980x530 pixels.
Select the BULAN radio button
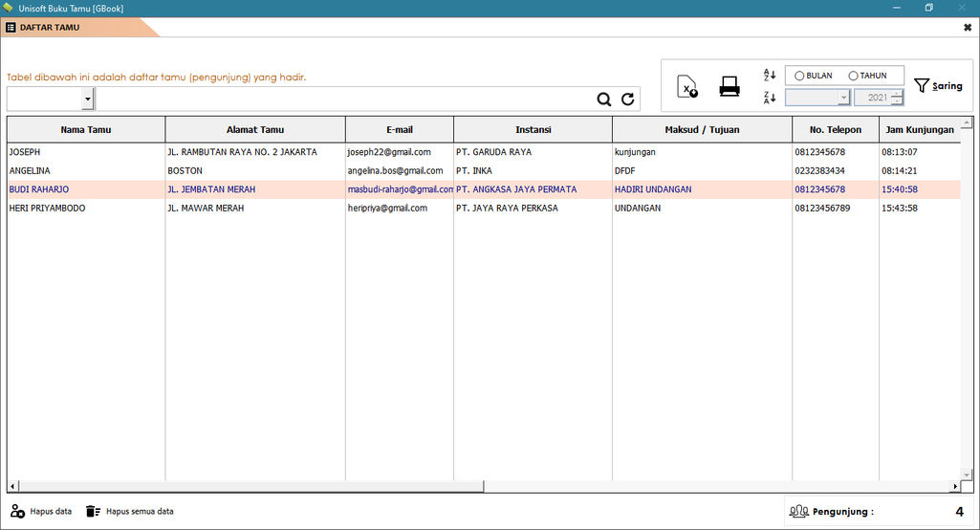[799, 76]
